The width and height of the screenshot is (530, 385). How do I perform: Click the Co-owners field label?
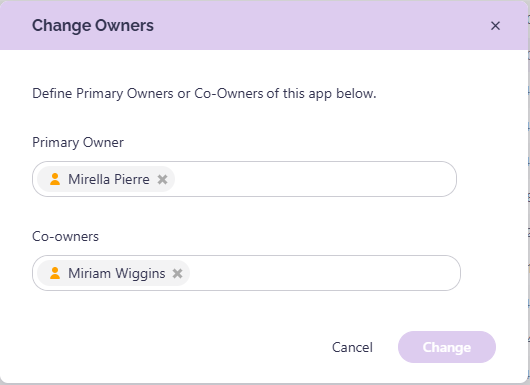click(x=65, y=236)
